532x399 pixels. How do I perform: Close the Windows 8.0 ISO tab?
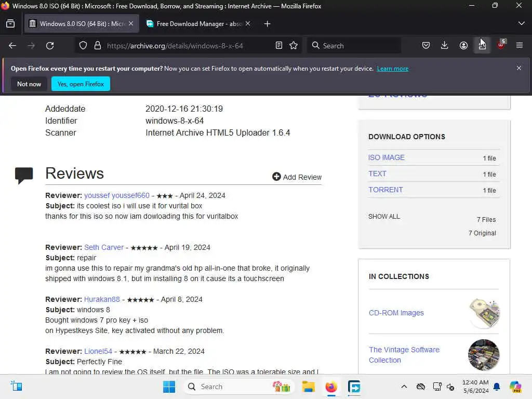click(131, 23)
